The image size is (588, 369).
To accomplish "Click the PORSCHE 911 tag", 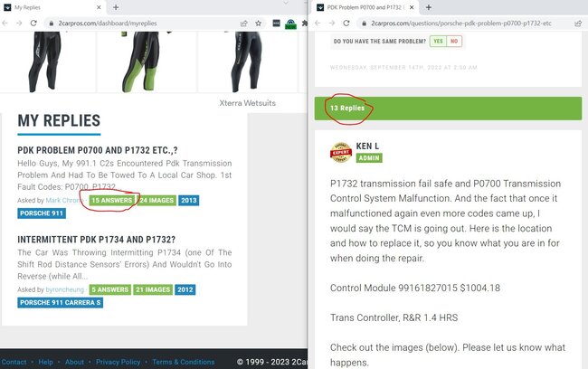I will [42, 213].
